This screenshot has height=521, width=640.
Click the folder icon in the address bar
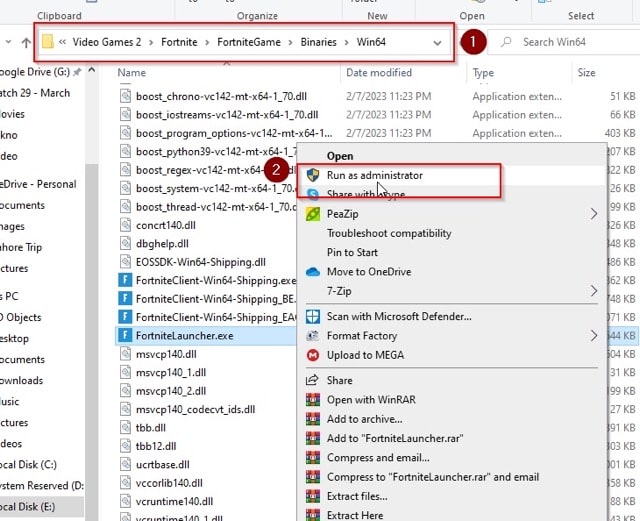point(48,42)
